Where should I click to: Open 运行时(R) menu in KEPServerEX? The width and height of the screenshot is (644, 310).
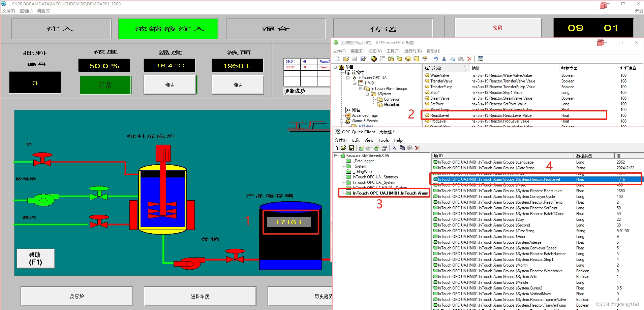pyautogui.click(x=413, y=51)
